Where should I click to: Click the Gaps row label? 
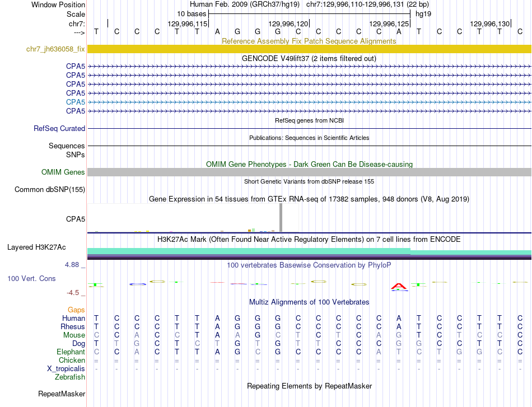click(76, 310)
